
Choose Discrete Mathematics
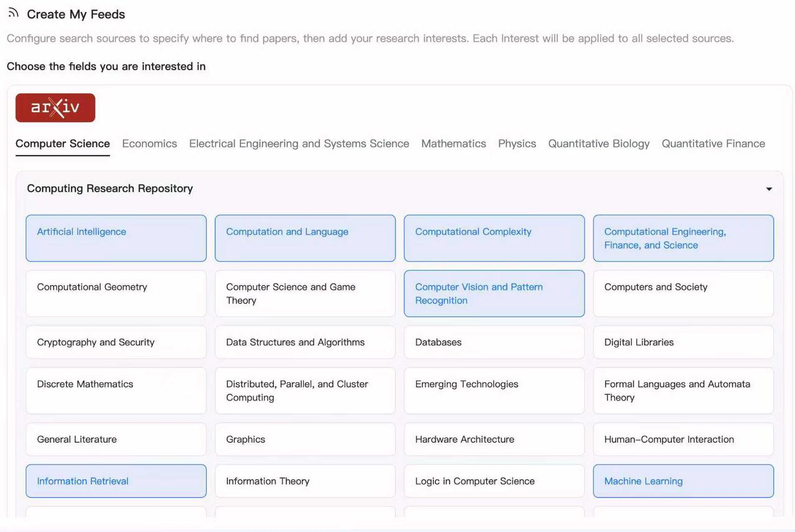point(116,390)
